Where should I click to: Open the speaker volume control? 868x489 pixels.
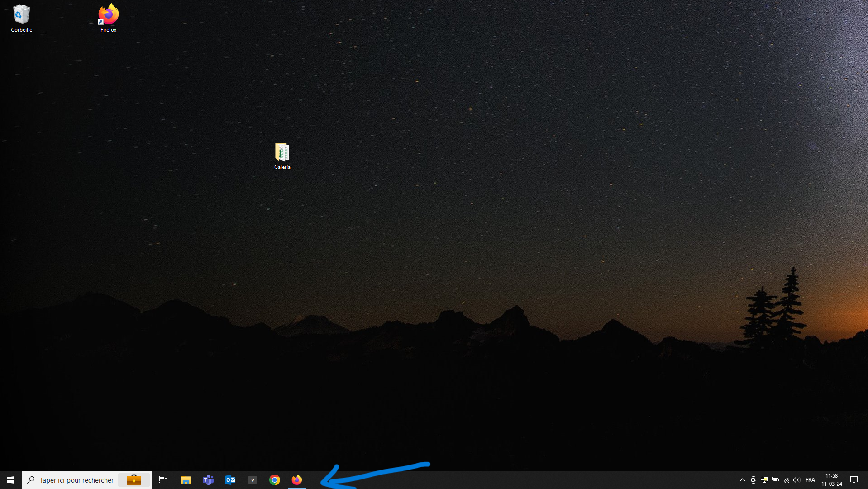coord(796,480)
